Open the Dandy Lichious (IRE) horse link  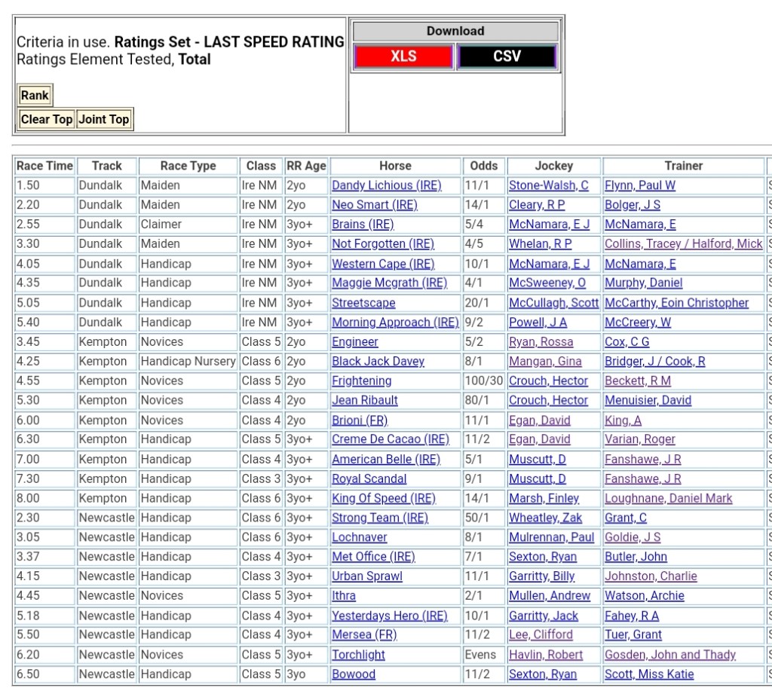pos(386,185)
